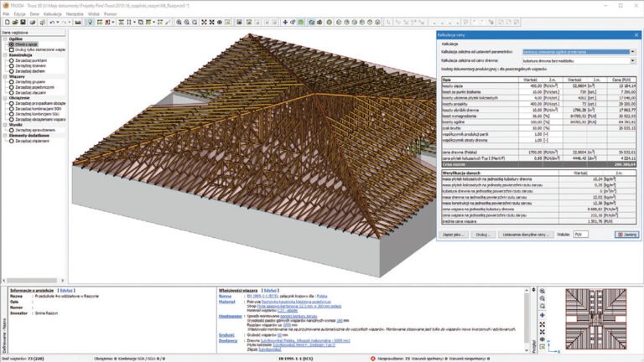644x362 pixels.
Task: Collapse the 'Ogólne' tree section
Action: [x=5, y=39]
